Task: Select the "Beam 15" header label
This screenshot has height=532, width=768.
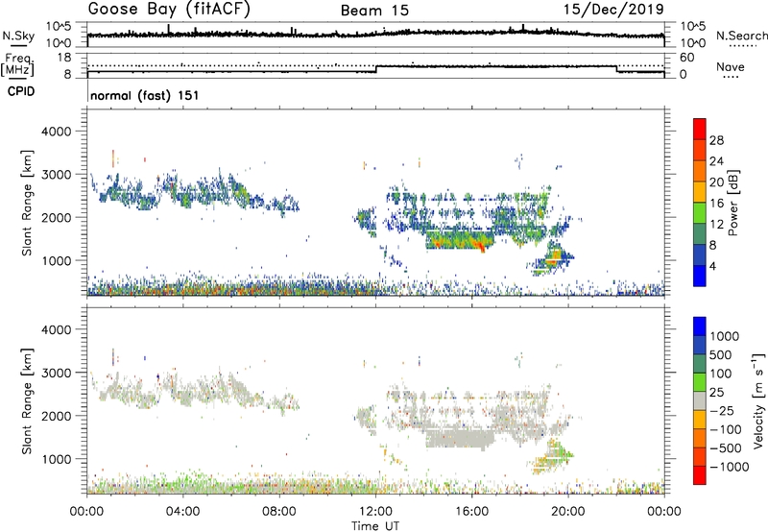Action: [x=374, y=11]
